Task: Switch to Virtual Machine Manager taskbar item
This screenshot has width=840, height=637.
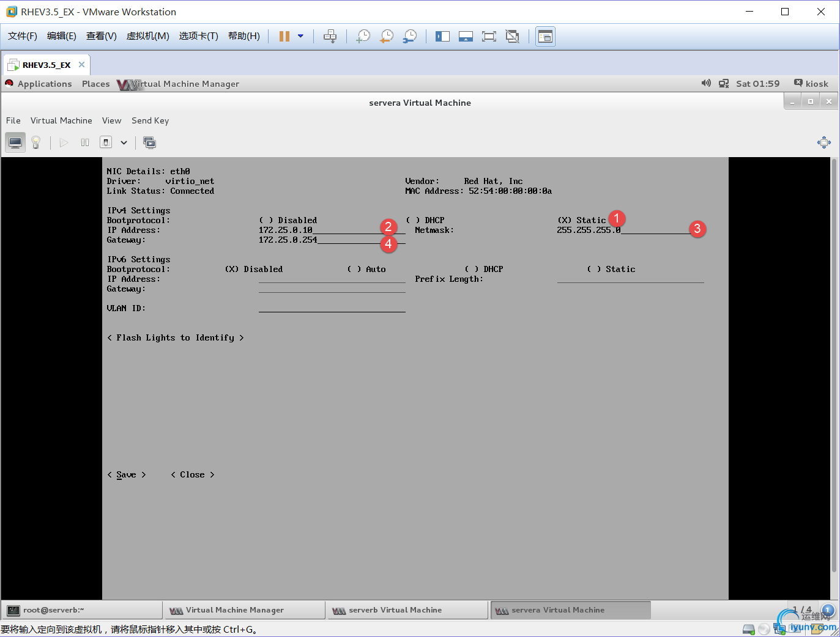Action: (x=245, y=610)
